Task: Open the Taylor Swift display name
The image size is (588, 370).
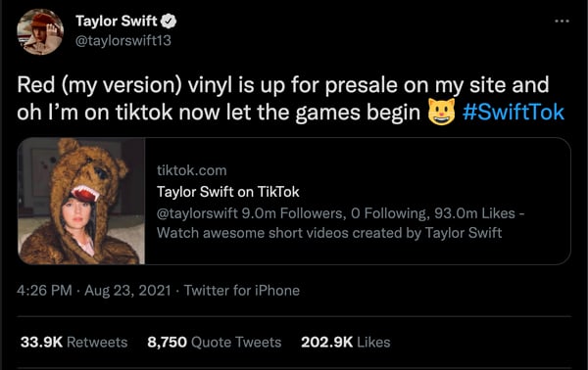Action: [x=117, y=21]
